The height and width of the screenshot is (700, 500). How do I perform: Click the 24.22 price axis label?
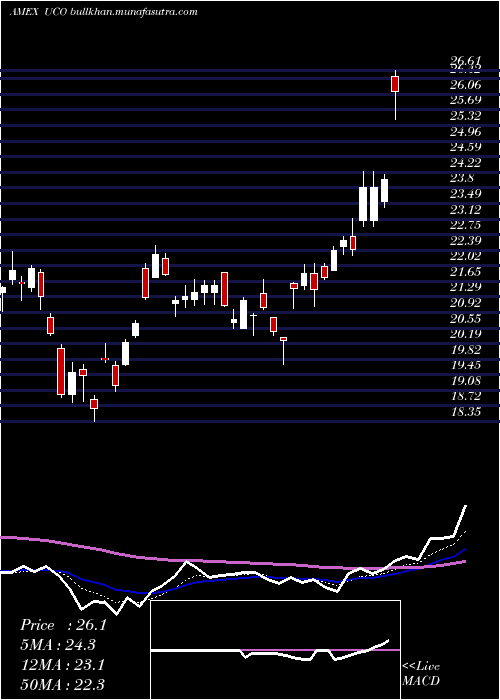point(465,162)
